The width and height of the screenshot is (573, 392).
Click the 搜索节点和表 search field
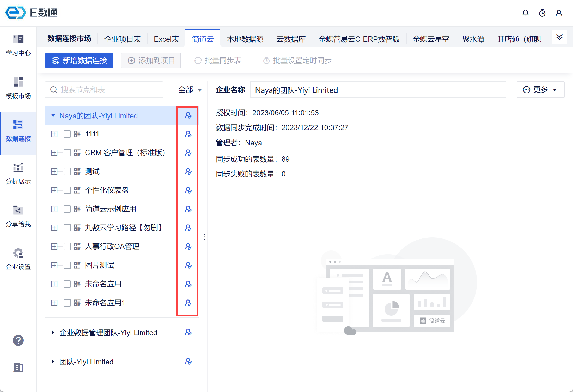click(x=104, y=90)
